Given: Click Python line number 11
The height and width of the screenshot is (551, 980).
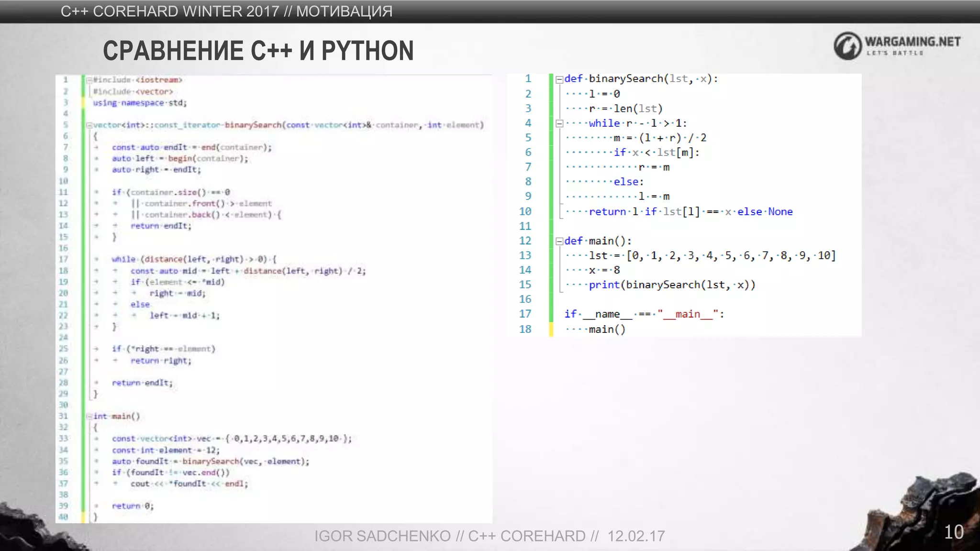Looking at the screenshot, I should (525, 226).
